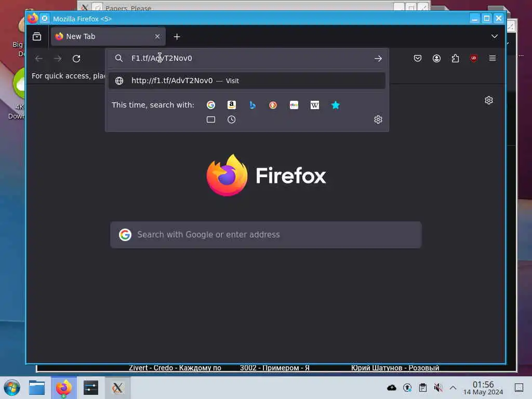Open a new tab with the plus button

(177, 37)
